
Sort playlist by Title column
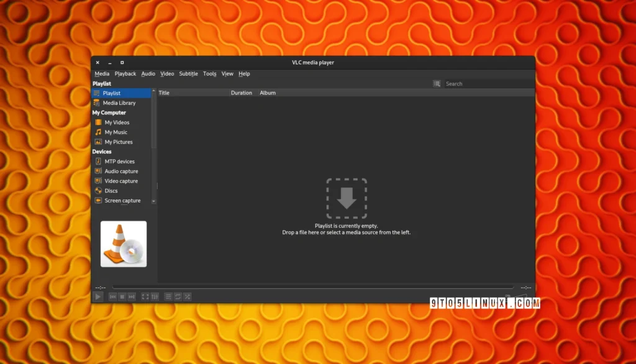click(x=194, y=93)
